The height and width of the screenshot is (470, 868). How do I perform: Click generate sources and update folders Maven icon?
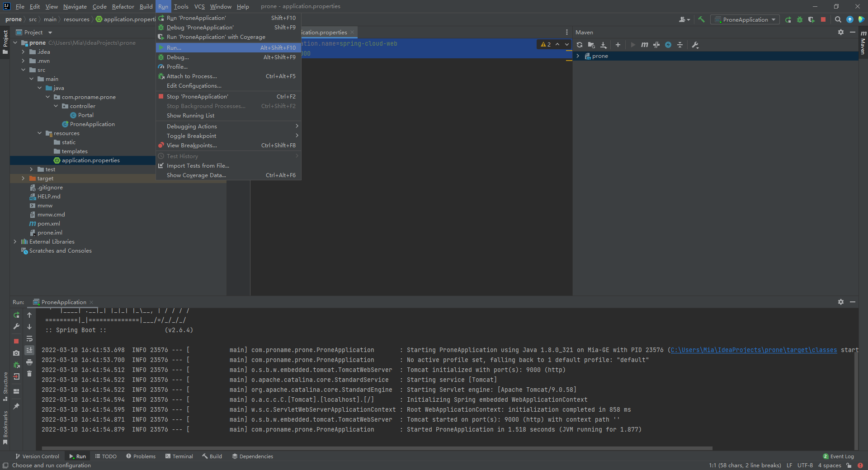point(591,45)
